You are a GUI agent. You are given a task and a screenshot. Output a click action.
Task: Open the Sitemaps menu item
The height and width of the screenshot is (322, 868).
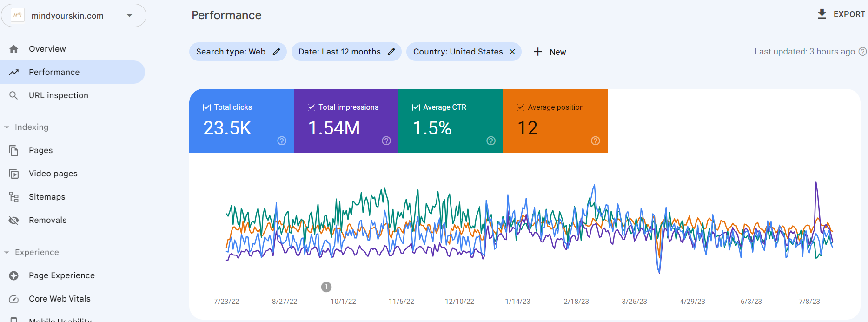(x=46, y=197)
